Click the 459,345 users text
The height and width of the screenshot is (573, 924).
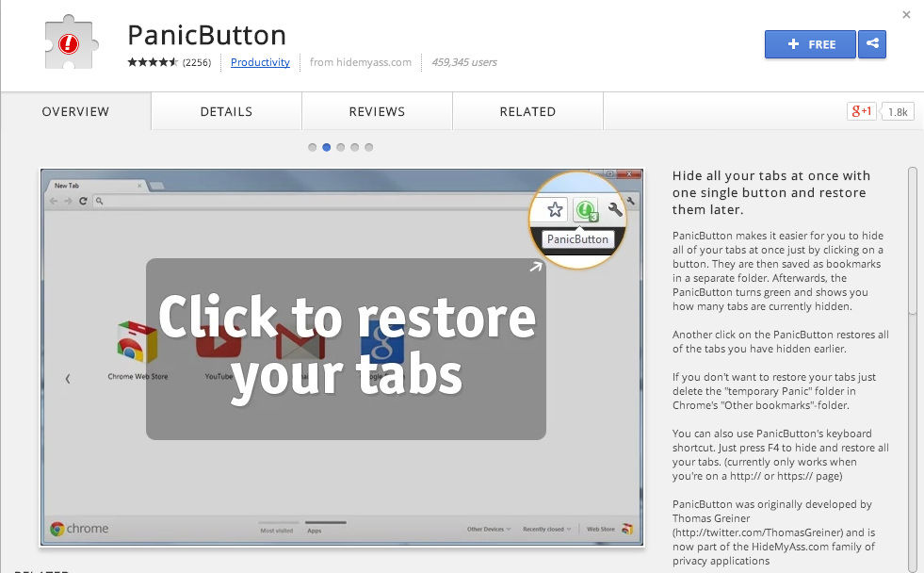[464, 62]
